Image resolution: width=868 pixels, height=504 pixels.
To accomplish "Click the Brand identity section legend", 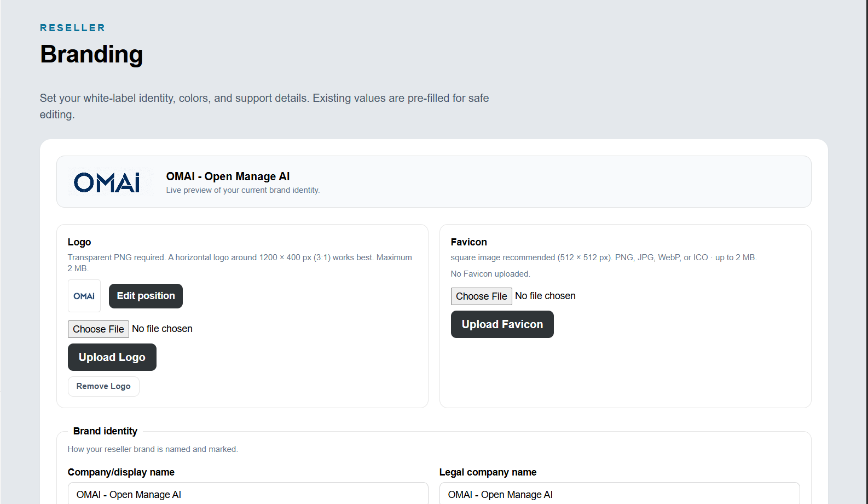I will click(105, 431).
